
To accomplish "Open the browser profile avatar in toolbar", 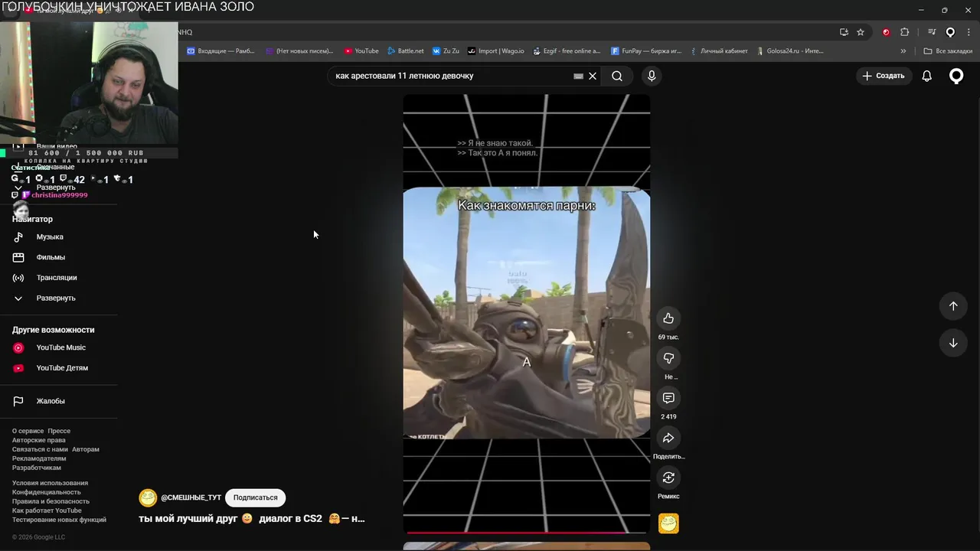I will (x=950, y=32).
